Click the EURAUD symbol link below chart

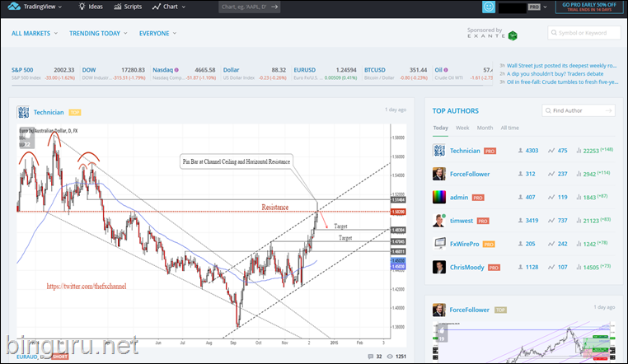(27, 357)
